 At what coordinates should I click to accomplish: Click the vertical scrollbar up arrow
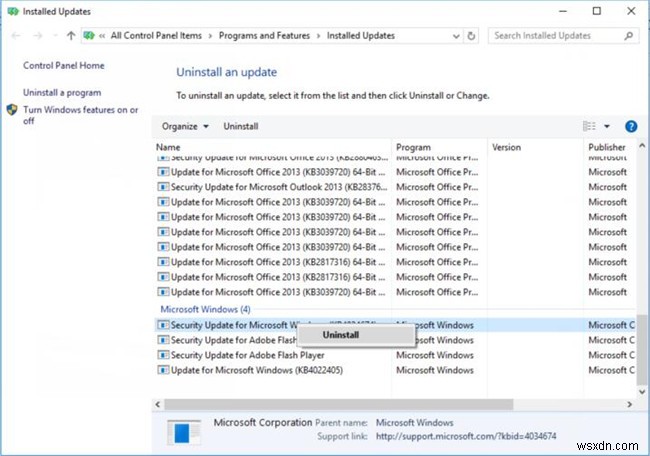642,146
